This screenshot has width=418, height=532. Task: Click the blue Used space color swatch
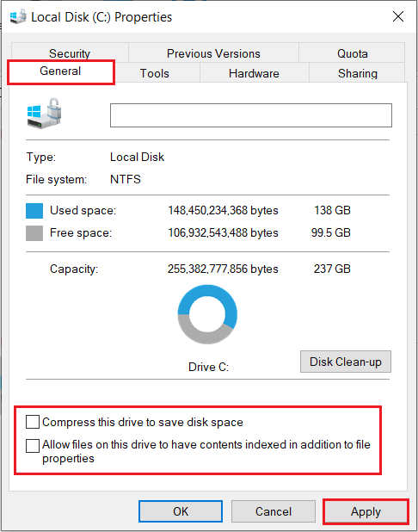click(34, 211)
